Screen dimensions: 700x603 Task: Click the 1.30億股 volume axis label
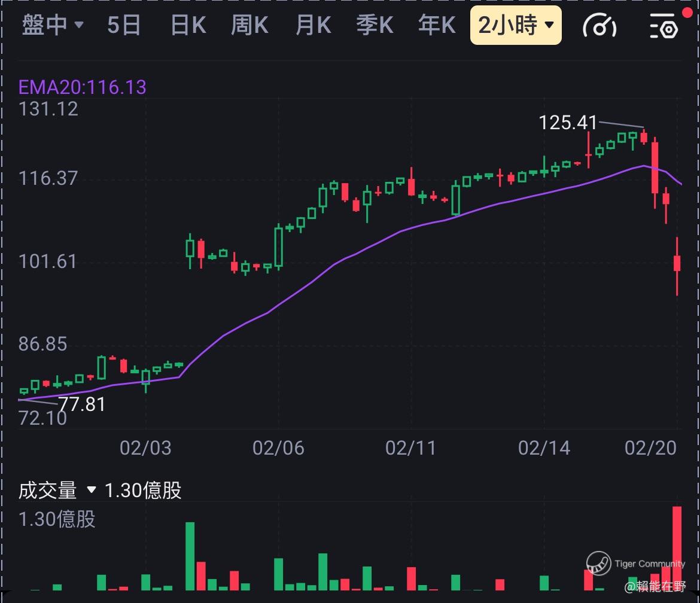click(57, 519)
